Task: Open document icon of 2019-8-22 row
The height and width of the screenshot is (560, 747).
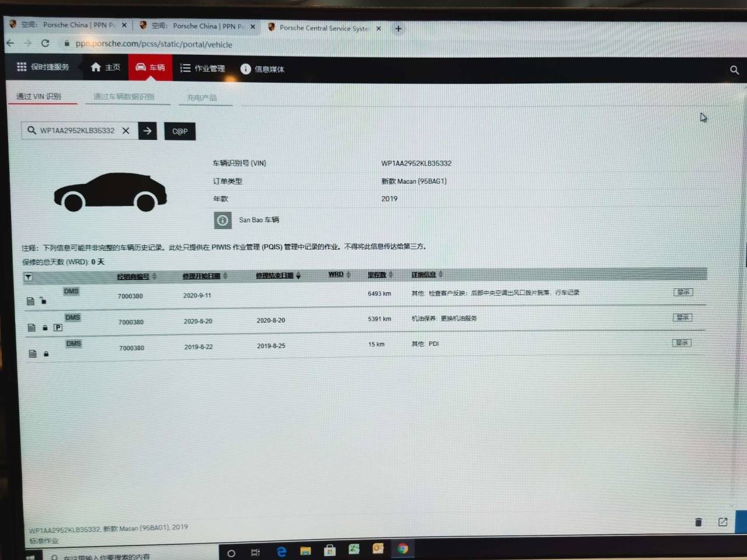Action: 33,353
